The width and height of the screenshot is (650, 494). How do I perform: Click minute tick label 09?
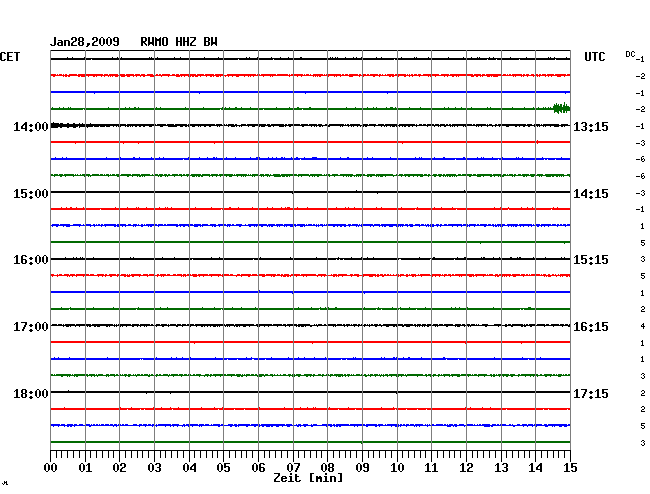(362, 468)
